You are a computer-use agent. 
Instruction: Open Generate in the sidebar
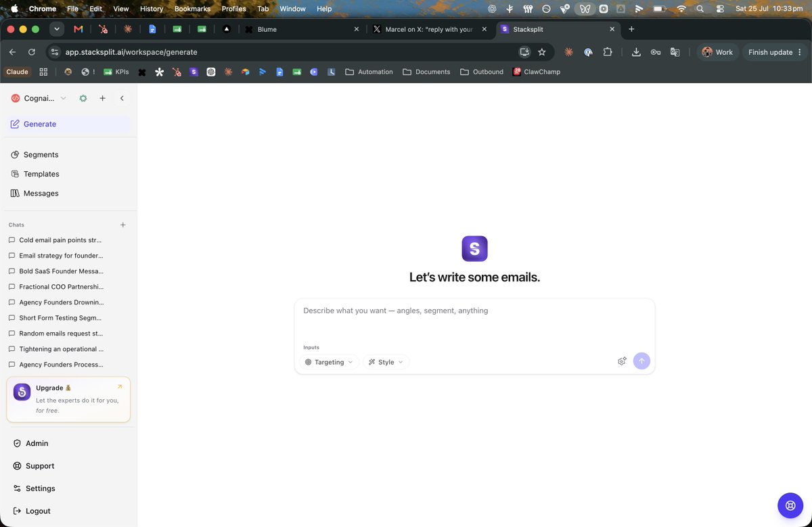68,124
